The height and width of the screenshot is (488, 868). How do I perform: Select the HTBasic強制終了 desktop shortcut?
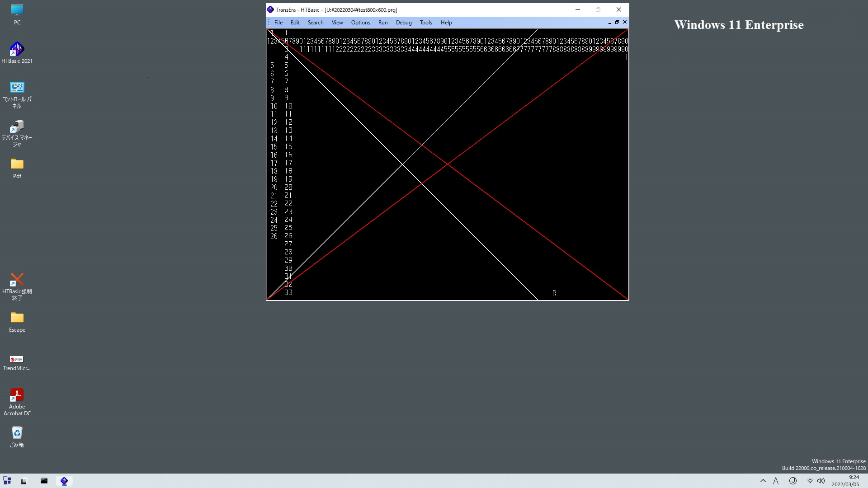[17, 287]
